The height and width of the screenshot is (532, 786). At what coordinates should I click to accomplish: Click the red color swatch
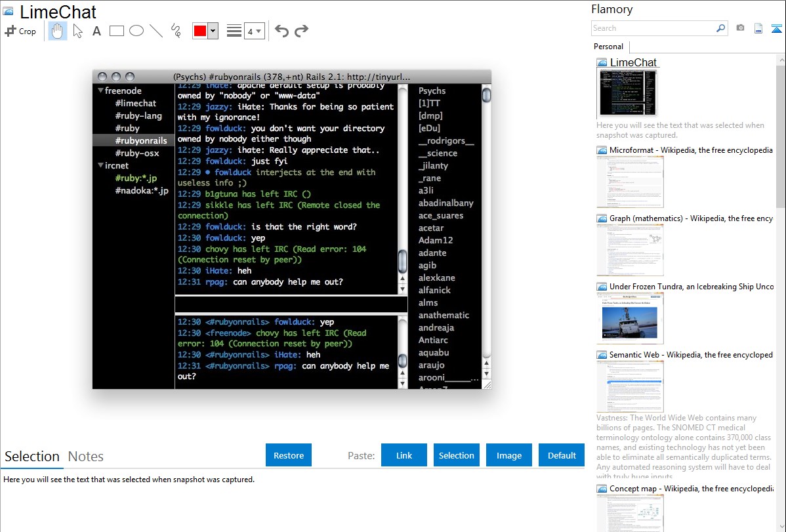200,31
